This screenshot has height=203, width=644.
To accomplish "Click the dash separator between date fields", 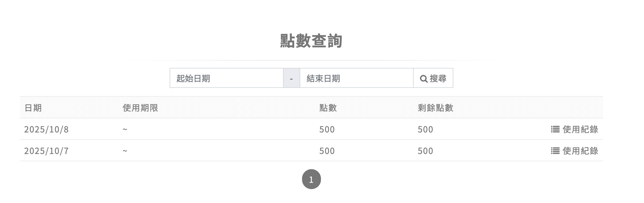I will pyautogui.click(x=291, y=78).
